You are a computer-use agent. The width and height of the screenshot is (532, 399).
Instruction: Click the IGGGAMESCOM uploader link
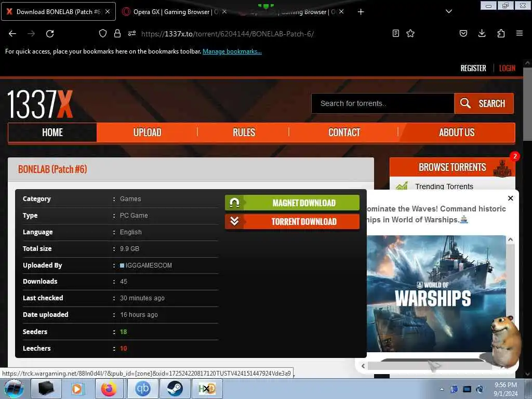tap(149, 265)
